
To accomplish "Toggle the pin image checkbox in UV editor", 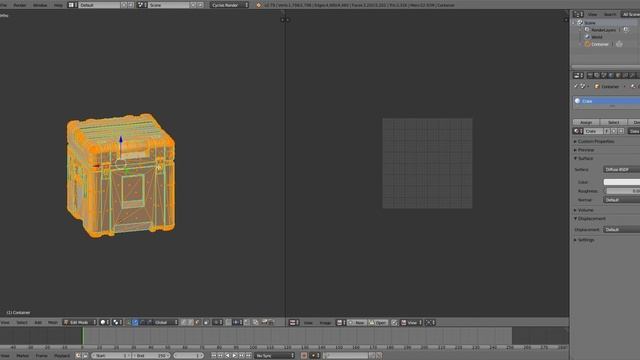I will pyautogui.click(x=394, y=322).
